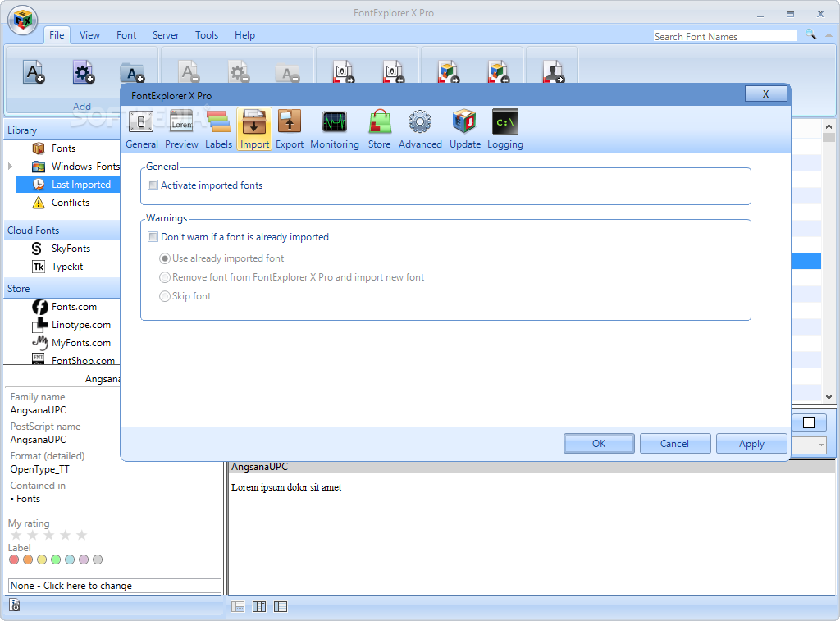The image size is (840, 621).
Task: Apply the preference changes
Action: click(x=751, y=444)
